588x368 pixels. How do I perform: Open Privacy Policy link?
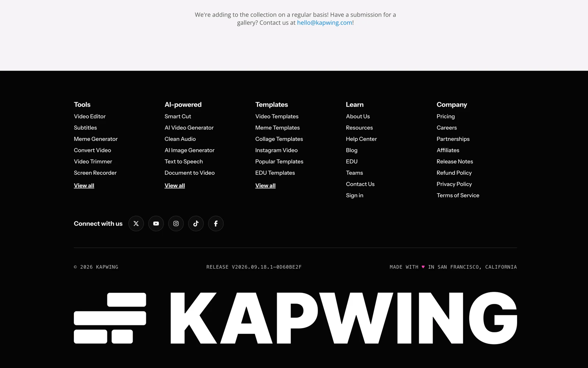tap(454, 184)
